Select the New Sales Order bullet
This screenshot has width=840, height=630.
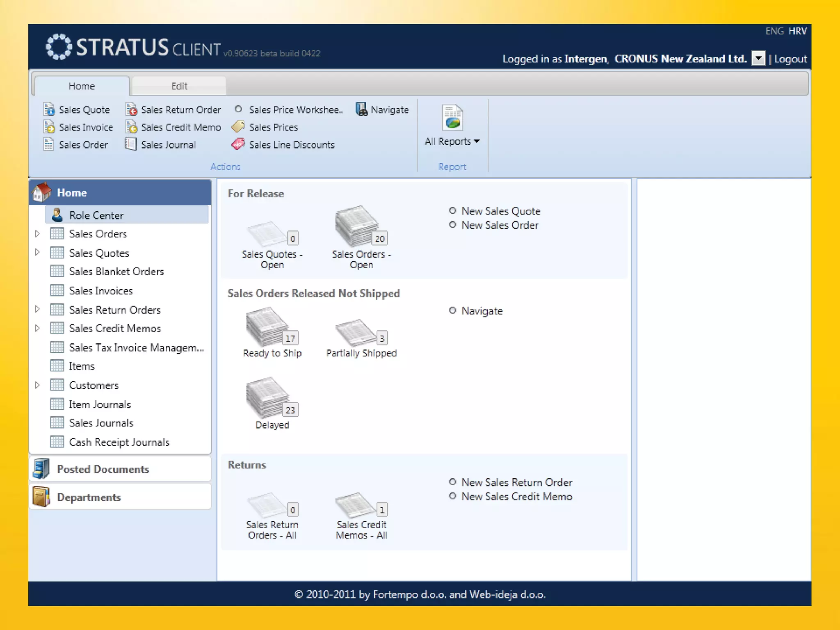tap(452, 224)
